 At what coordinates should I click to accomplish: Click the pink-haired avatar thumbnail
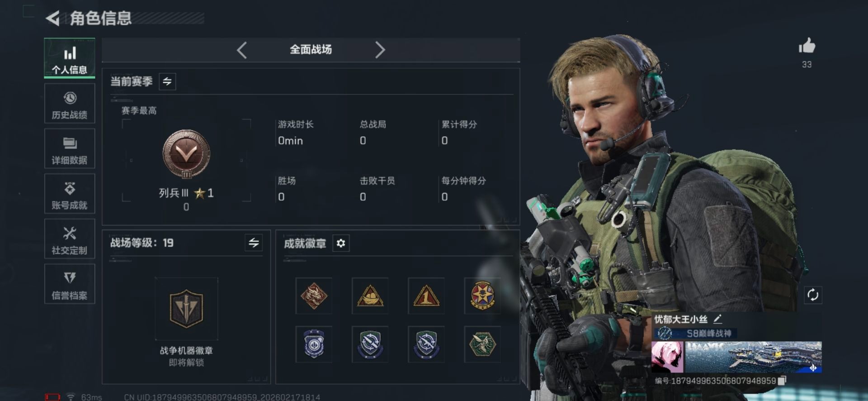point(668,357)
